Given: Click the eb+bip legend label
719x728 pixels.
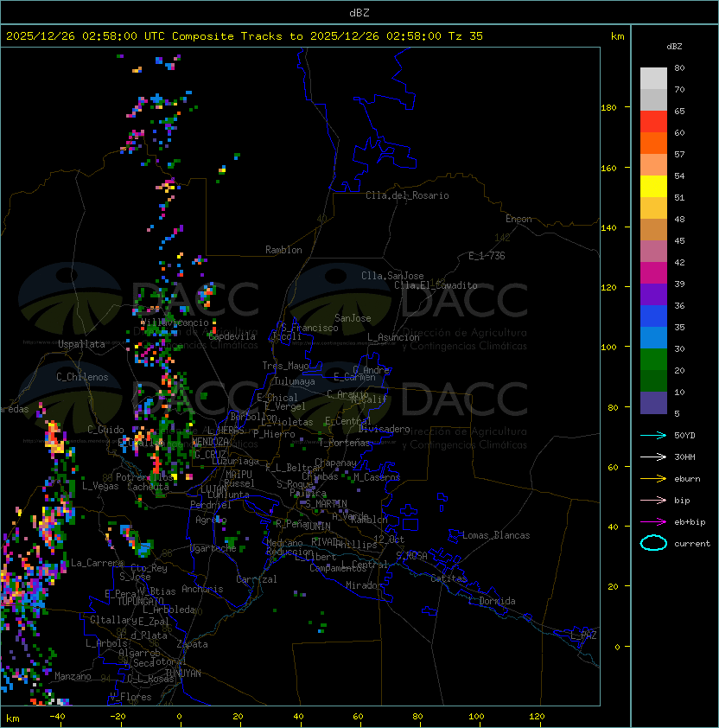Looking at the screenshot, I should pos(690,522).
